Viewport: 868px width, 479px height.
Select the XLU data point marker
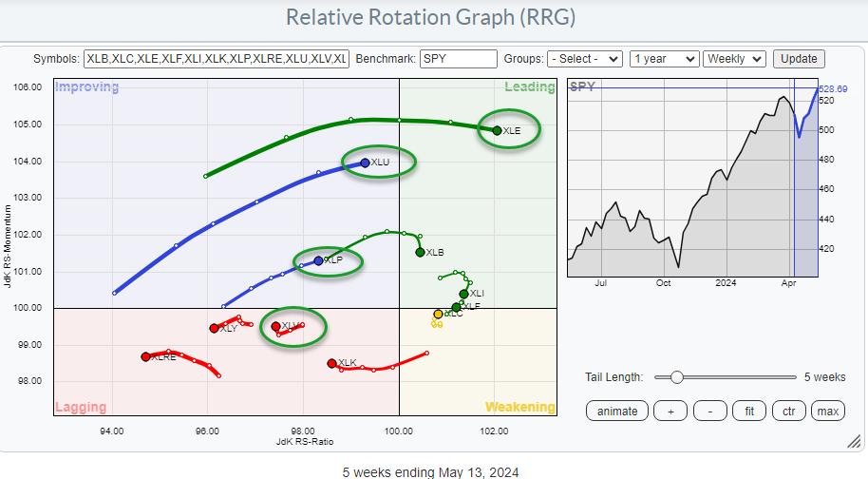(366, 163)
